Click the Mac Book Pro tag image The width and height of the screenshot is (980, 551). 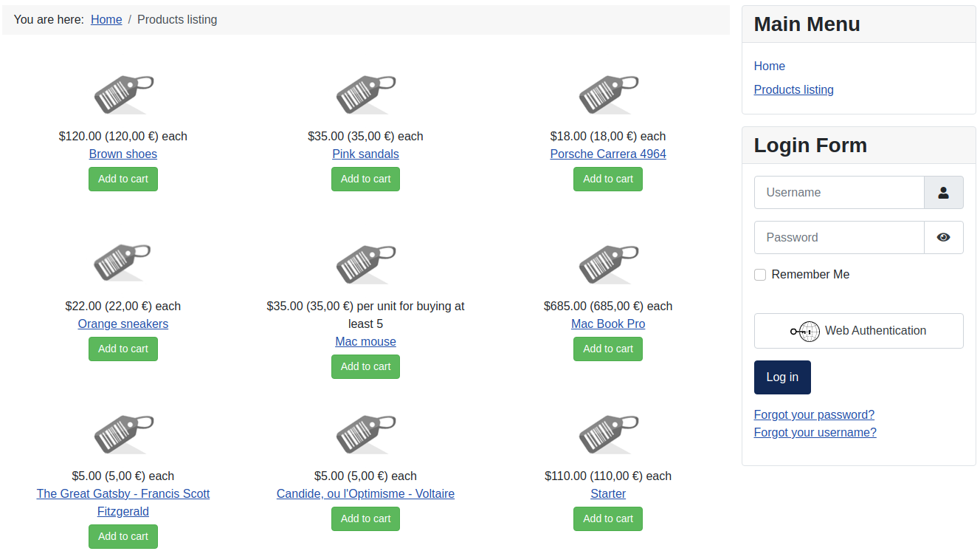click(x=608, y=264)
